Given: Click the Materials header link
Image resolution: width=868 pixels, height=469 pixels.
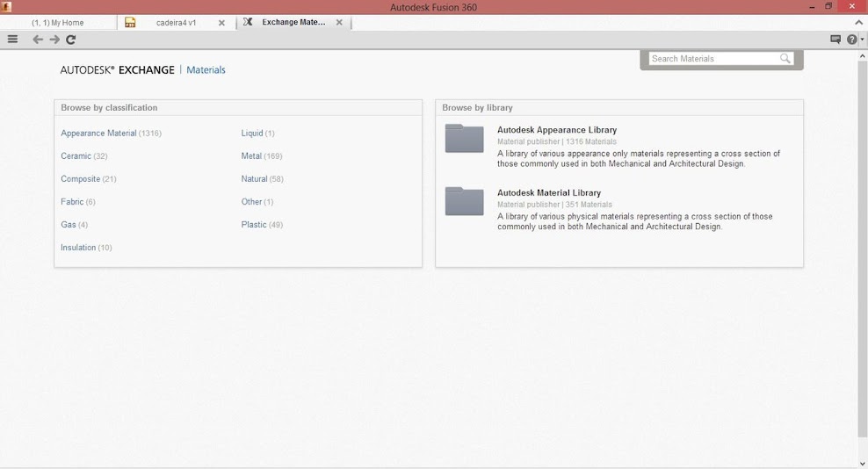Looking at the screenshot, I should pyautogui.click(x=206, y=69).
